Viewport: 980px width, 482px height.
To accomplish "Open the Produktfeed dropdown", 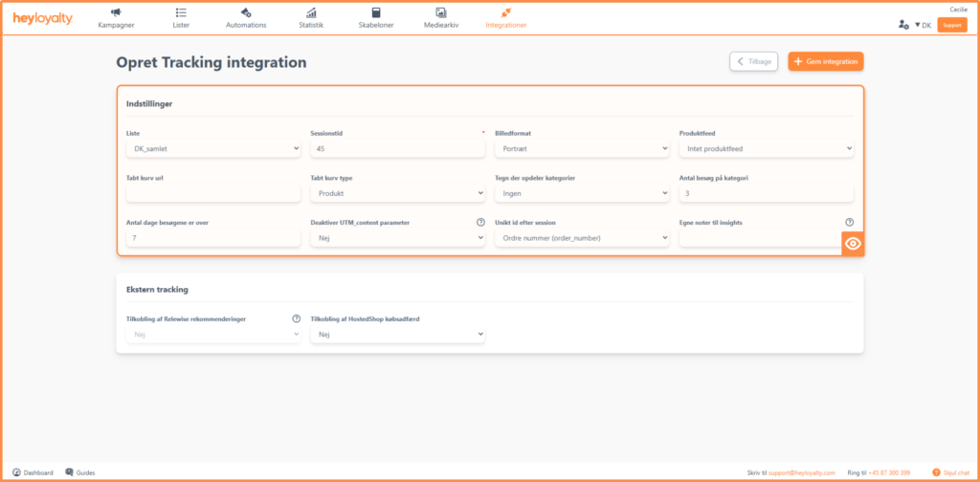I will 765,149.
